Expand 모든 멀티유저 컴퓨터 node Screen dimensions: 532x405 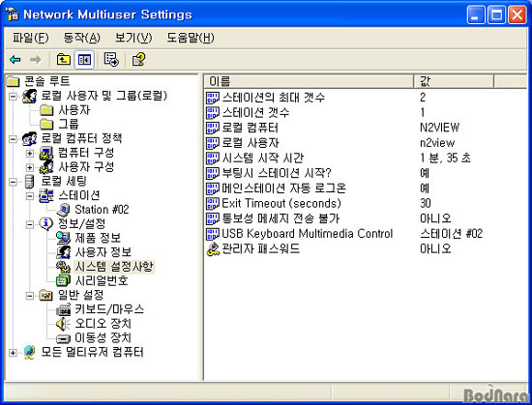tap(13, 353)
